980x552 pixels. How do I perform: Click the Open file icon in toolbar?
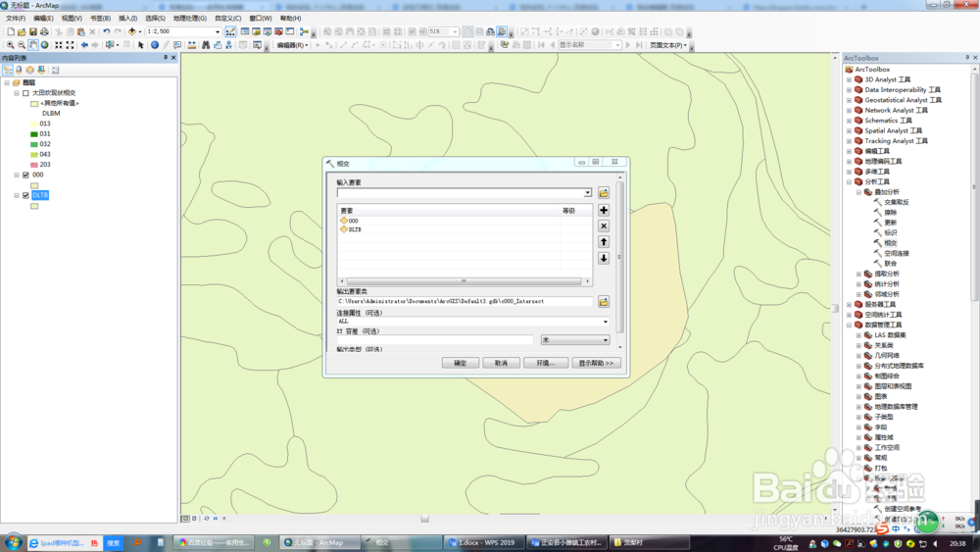22,31
